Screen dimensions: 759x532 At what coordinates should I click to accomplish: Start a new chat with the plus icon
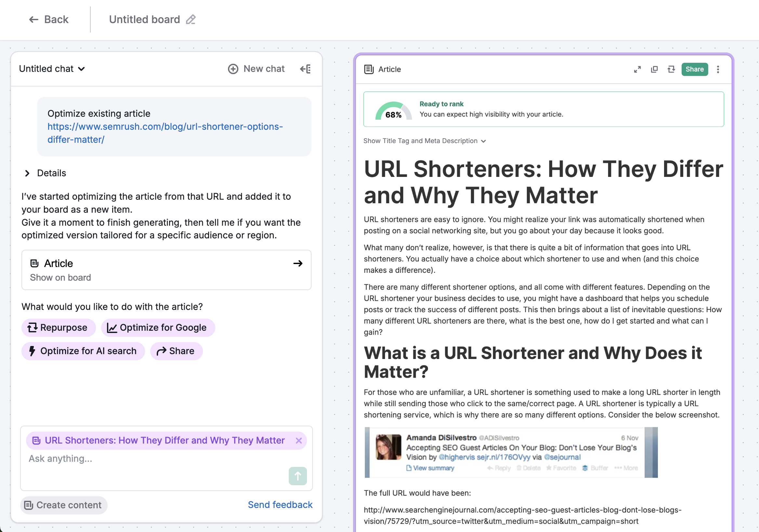click(x=233, y=69)
